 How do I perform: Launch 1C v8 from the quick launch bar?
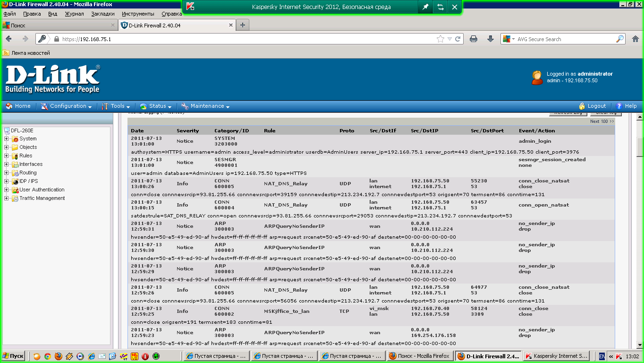tap(135, 356)
